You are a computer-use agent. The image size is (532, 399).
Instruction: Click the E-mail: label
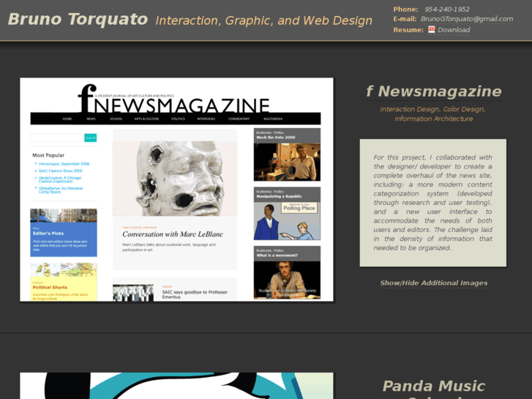pyautogui.click(x=405, y=19)
